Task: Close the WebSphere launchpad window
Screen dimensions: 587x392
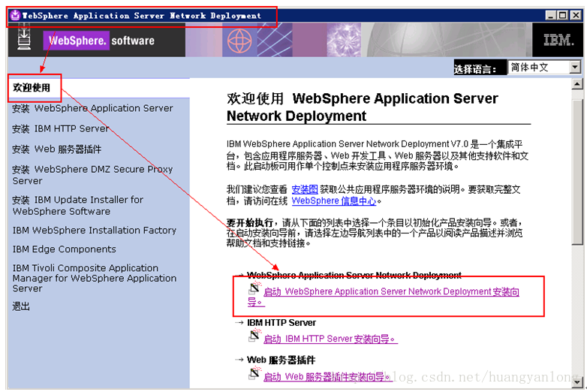Action: 576,15
